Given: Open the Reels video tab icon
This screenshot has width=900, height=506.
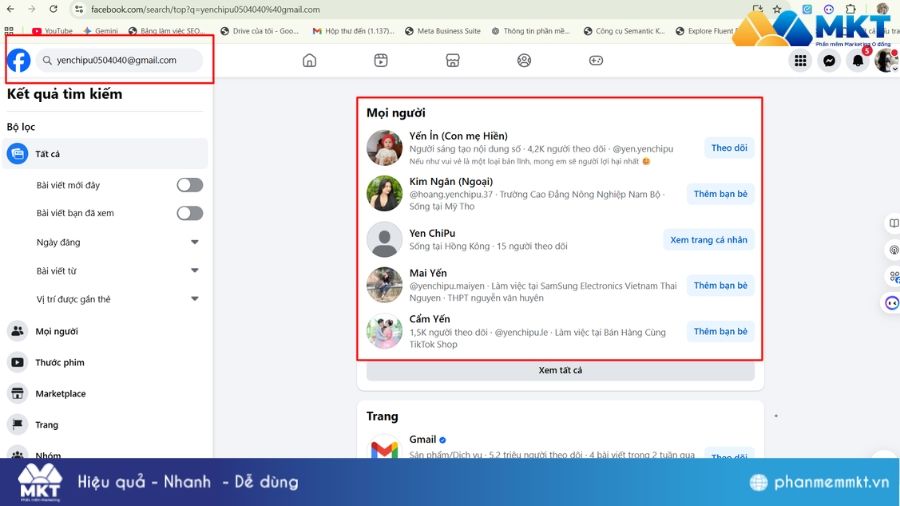Looking at the screenshot, I should (381, 60).
